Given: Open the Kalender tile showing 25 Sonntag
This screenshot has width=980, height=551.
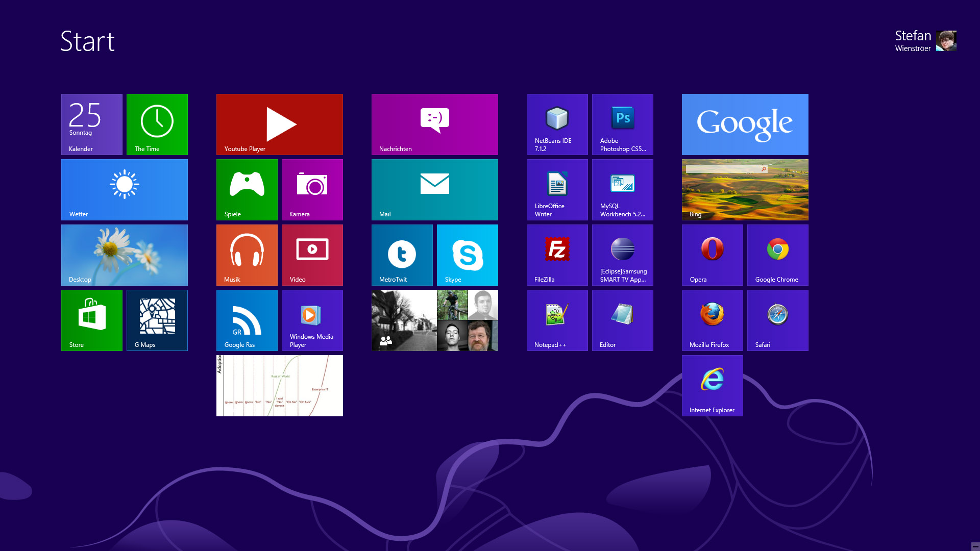Looking at the screenshot, I should (92, 124).
